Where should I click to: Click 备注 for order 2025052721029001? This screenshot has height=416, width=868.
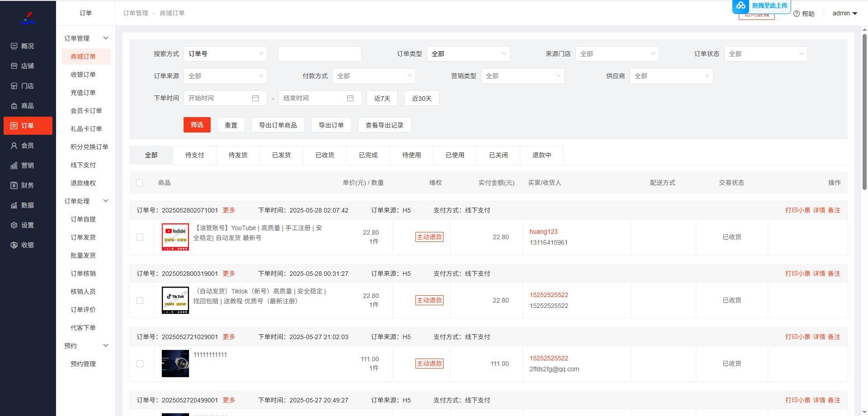tap(834, 337)
